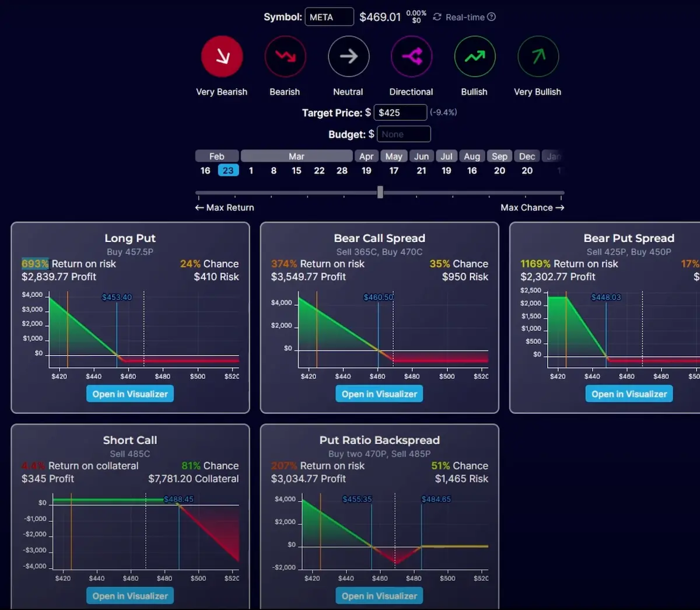
Task: Select the Directional strategy icon
Action: click(411, 57)
